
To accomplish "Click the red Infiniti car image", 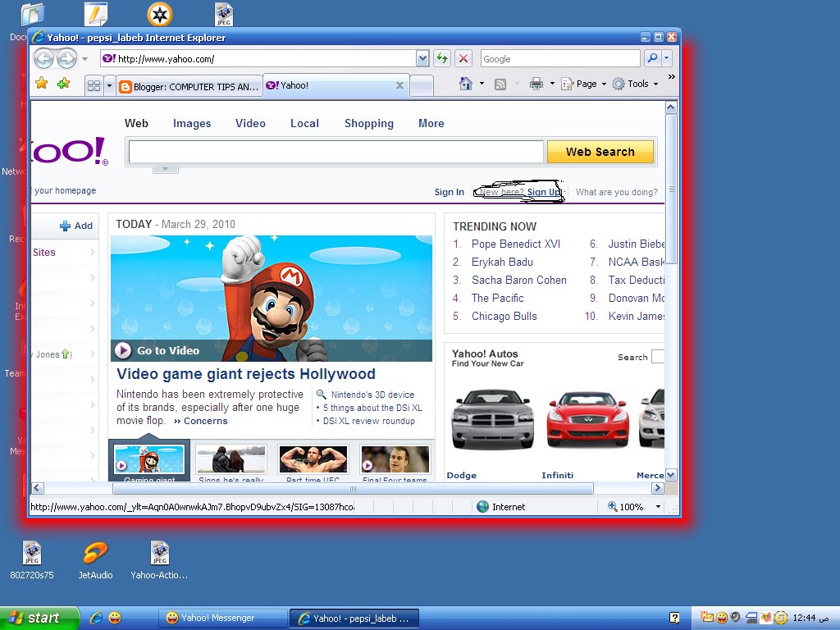I will click(x=587, y=419).
